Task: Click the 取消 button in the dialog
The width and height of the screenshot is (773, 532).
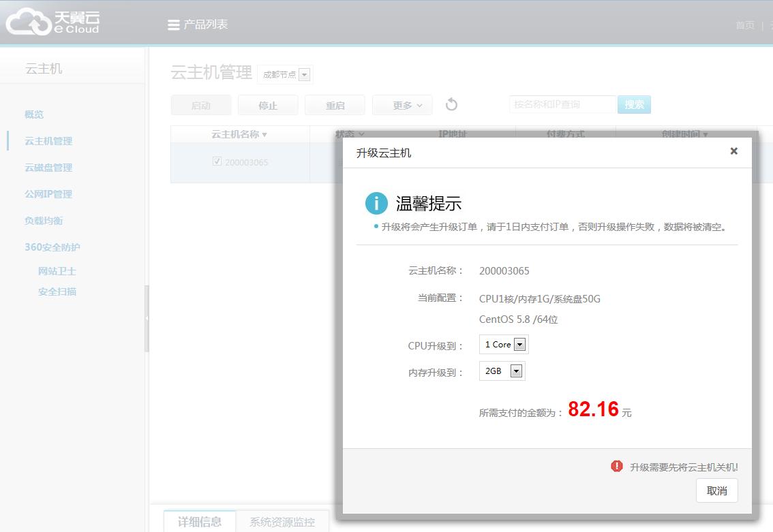Action: [x=716, y=491]
